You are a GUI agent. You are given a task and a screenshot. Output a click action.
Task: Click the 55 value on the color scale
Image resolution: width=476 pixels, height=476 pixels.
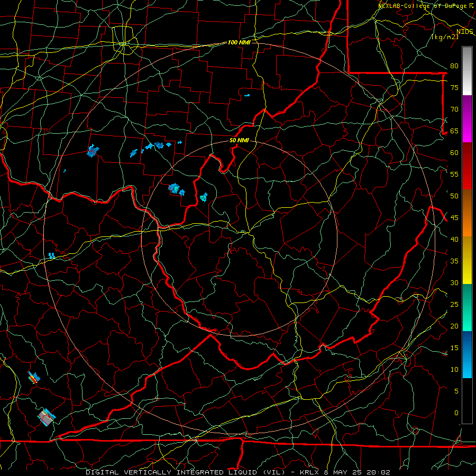(x=454, y=174)
